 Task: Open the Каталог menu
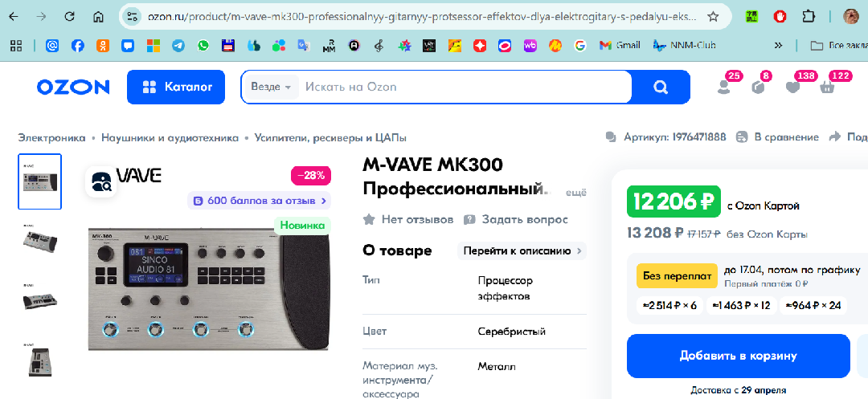(x=176, y=87)
